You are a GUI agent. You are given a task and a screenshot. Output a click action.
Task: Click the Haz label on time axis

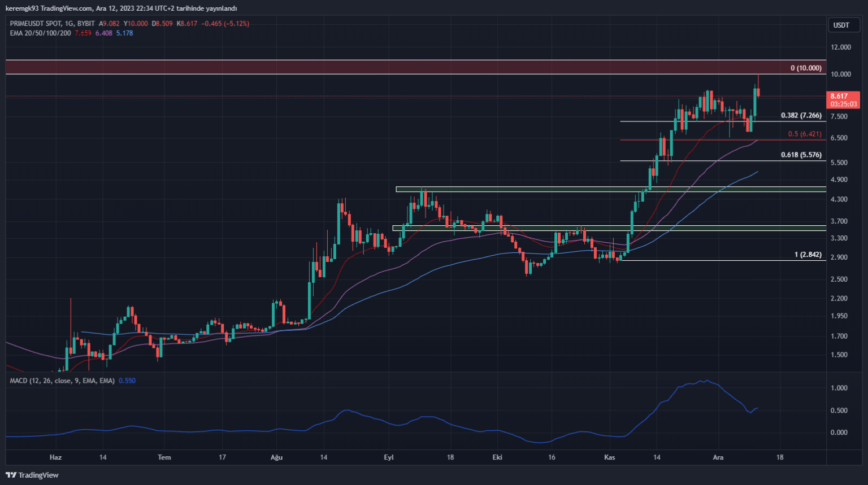point(55,457)
